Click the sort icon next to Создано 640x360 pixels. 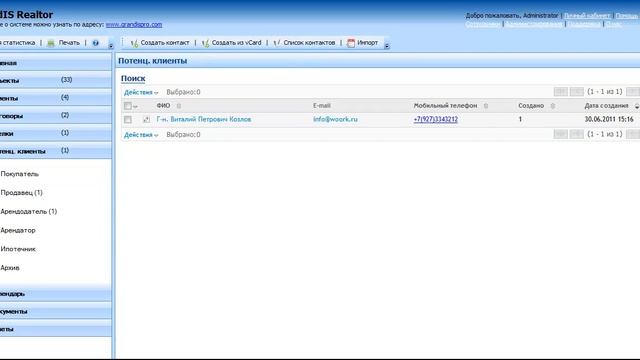tap(553, 106)
